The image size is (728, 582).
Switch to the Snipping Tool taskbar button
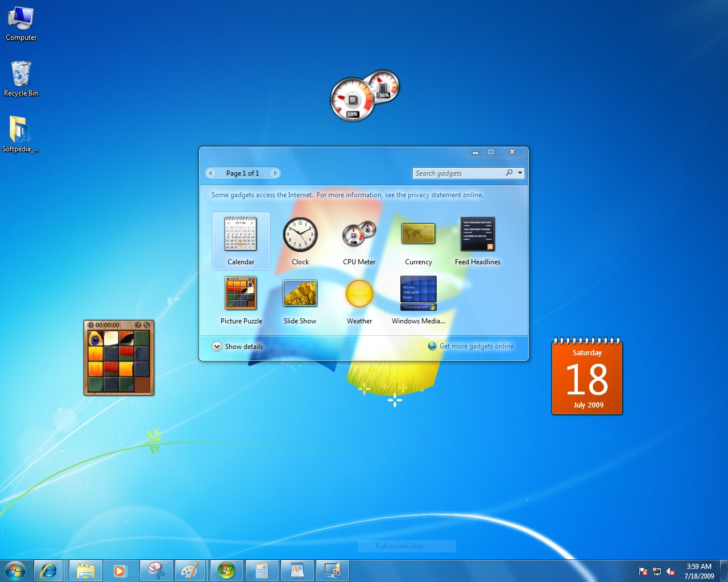(x=156, y=571)
